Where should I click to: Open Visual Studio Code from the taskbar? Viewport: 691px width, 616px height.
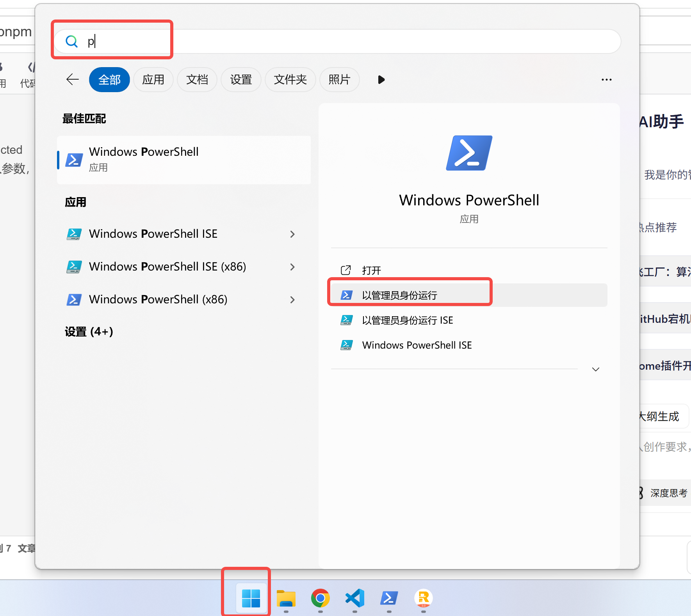tap(355, 598)
